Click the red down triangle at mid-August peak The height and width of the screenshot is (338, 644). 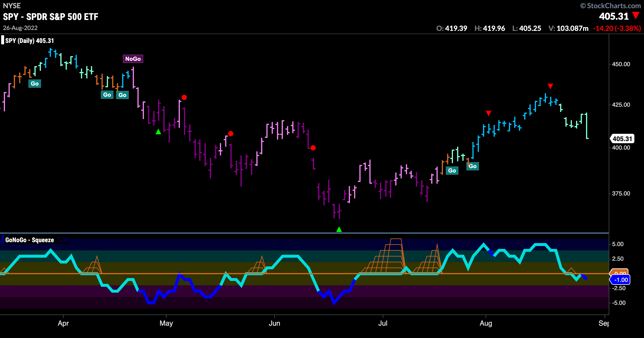(550, 86)
